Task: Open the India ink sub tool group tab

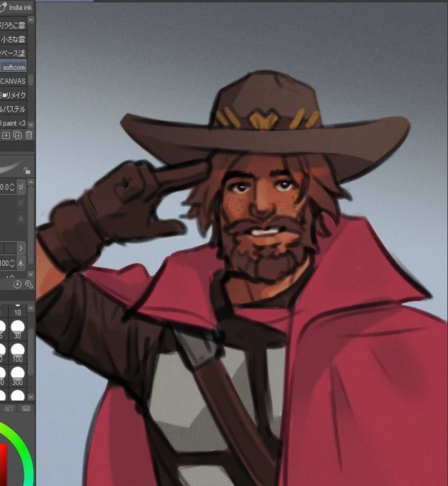Action: pyautogui.click(x=16, y=7)
